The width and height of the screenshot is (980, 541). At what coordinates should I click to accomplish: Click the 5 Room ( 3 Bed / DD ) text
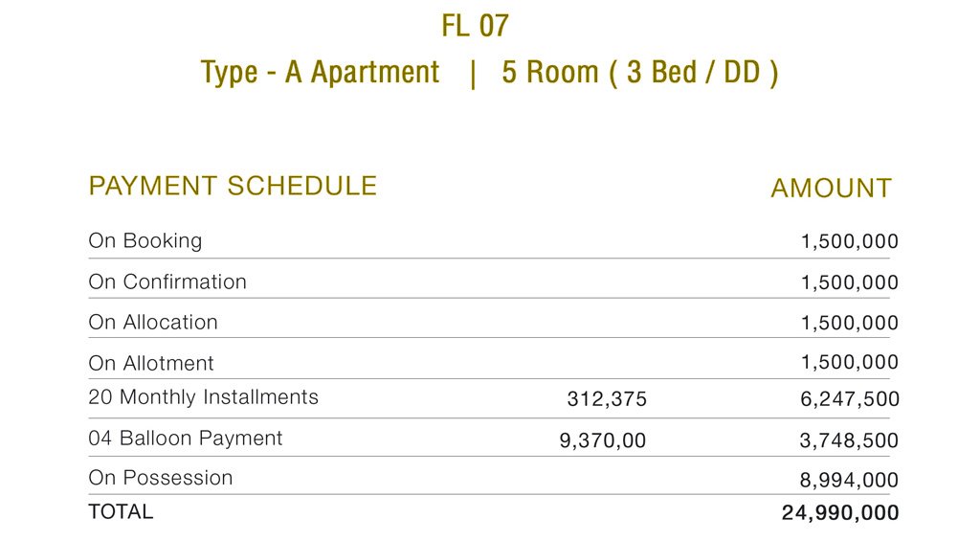[640, 73]
